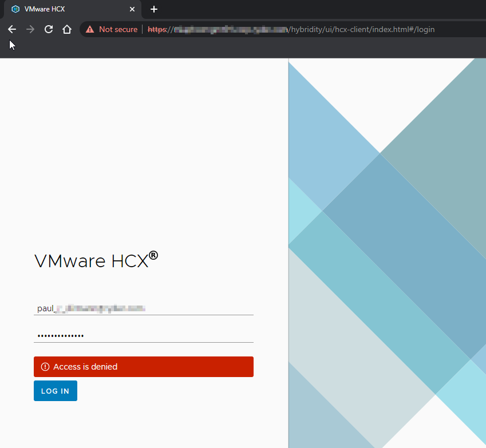Screen dimensions: 486x448
Task: Click the browser forward arrow
Action: pos(30,29)
